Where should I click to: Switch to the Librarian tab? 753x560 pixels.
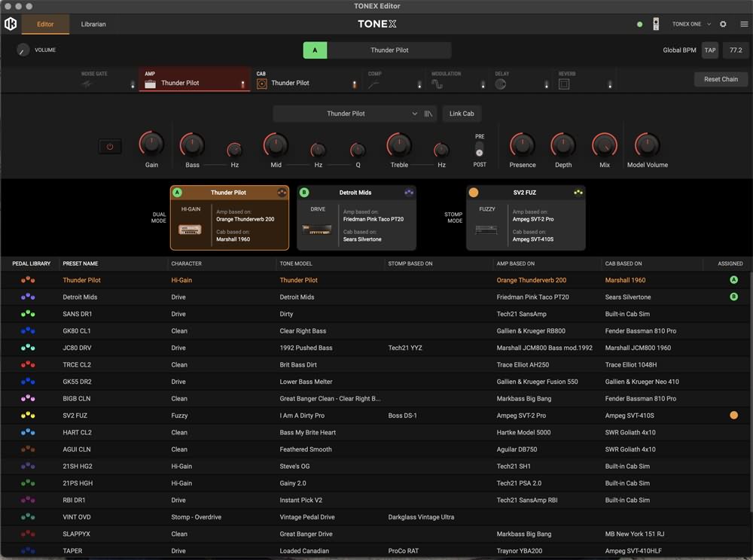[x=93, y=24]
